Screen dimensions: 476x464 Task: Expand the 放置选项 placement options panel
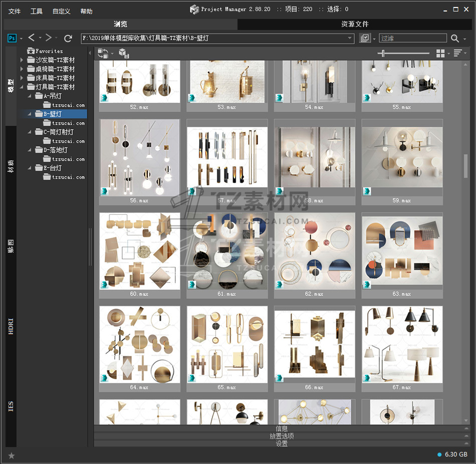(282, 436)
